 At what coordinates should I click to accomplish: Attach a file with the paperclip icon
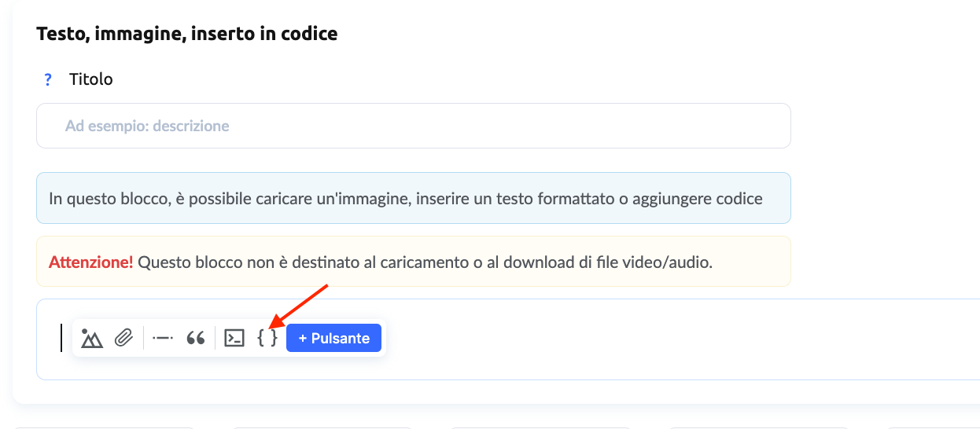click(x=123, y=339)
